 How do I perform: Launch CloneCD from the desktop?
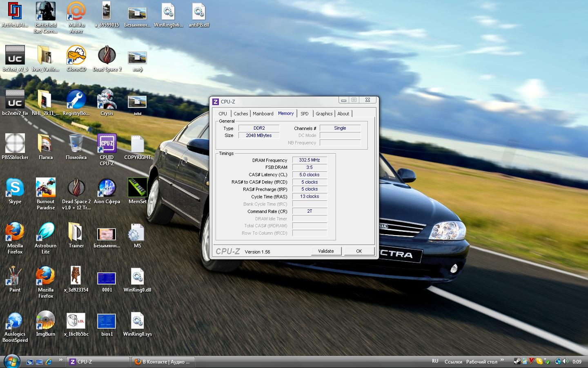76,56
